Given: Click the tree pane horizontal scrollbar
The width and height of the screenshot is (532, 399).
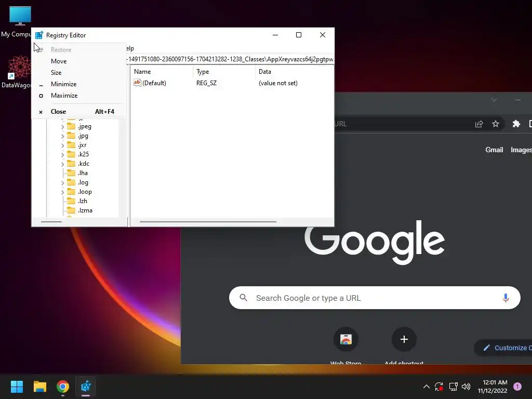Looking at the screenshot, I should 51,221.
